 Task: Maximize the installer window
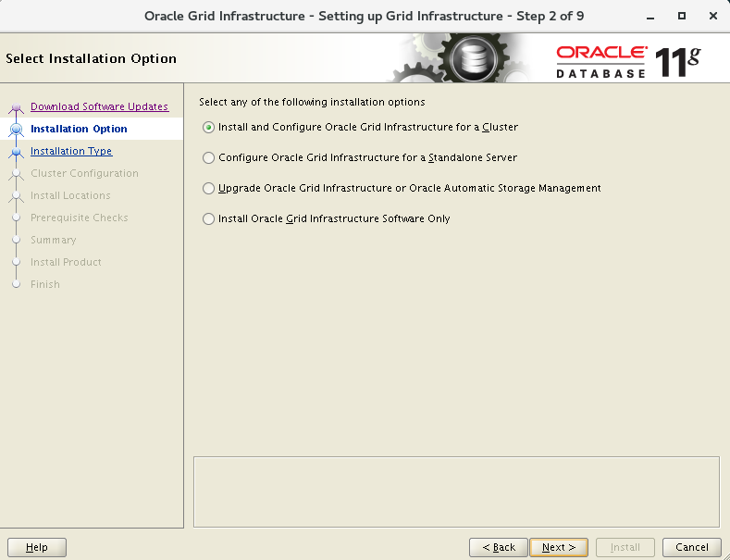(x=682, y=17)
